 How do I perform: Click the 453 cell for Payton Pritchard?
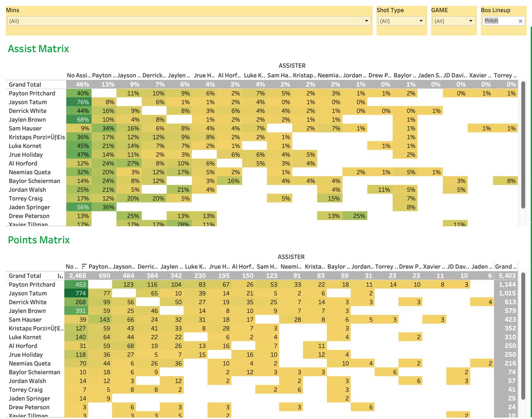pos(77,285)
